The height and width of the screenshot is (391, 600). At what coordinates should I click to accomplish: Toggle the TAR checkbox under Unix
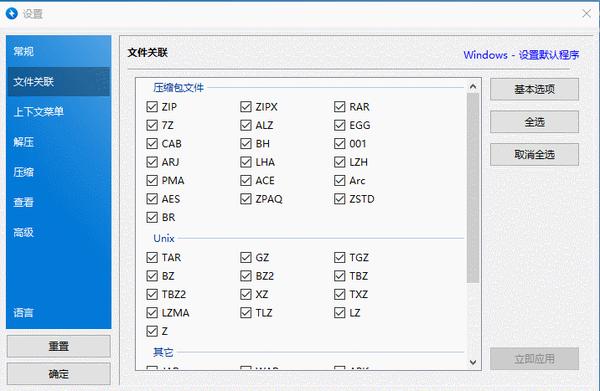[152, 257]
